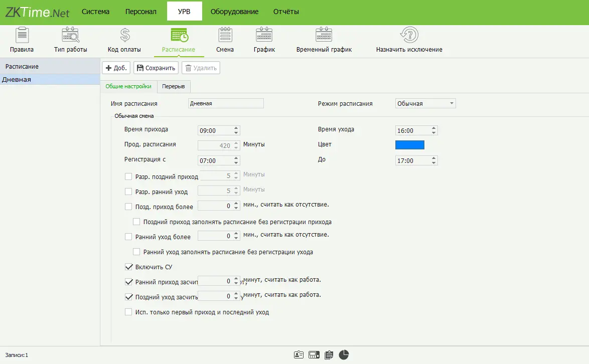Image resolution: width=589 pixels, height=364 pixels.
Task: Uncheck the Включить СУ checkbox
Action: (128, 267)
